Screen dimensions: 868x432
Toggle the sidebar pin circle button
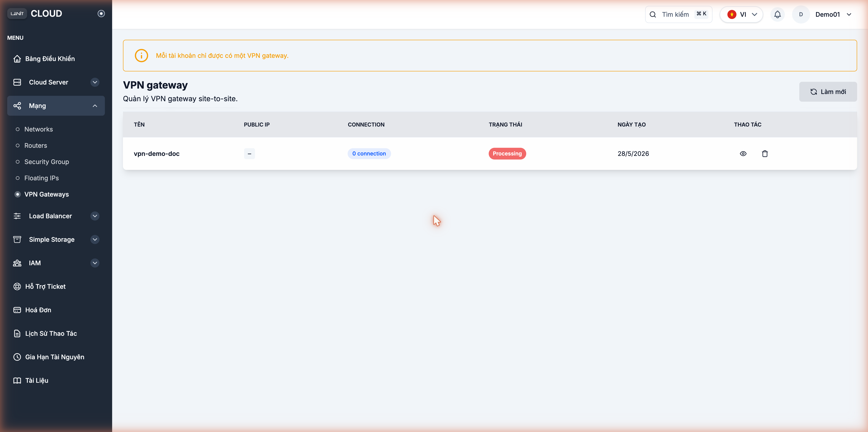(x=101, y=14)
